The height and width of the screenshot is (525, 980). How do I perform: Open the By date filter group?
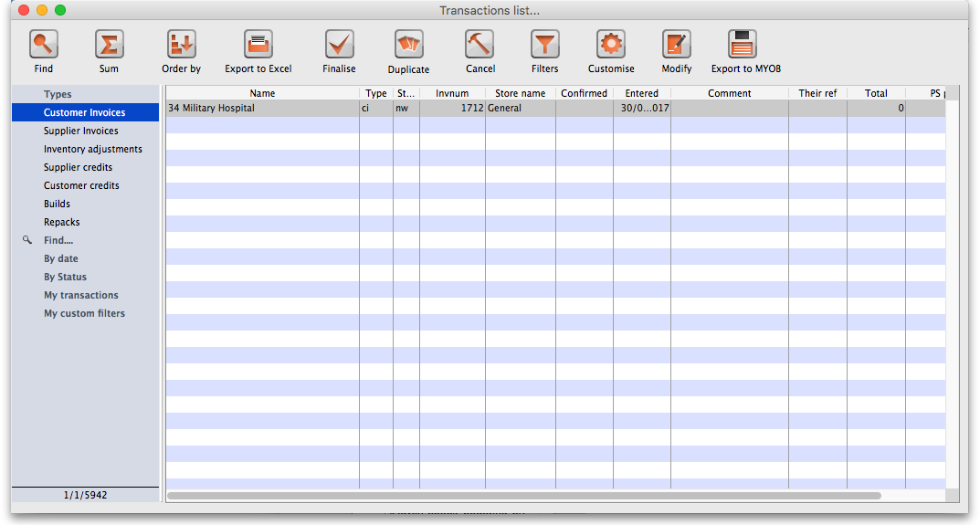pos(61,258)
